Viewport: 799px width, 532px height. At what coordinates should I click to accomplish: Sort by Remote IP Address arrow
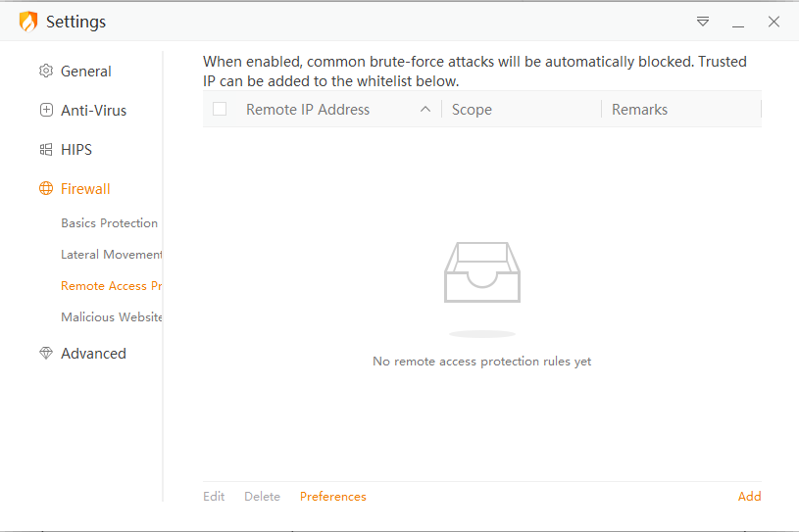(424, 110)
